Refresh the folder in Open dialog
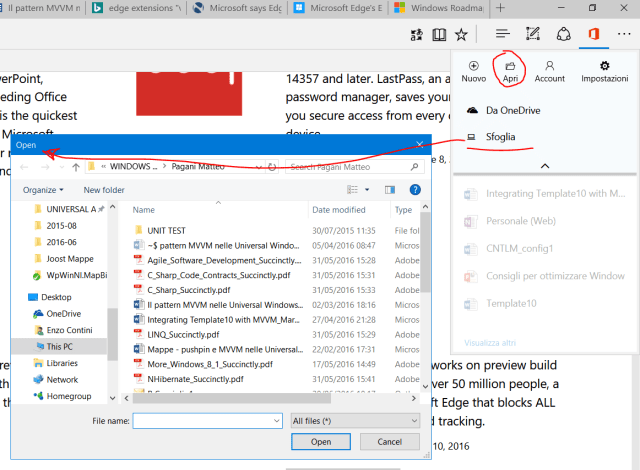Screen dimensions: 640x470 (272, 167)
